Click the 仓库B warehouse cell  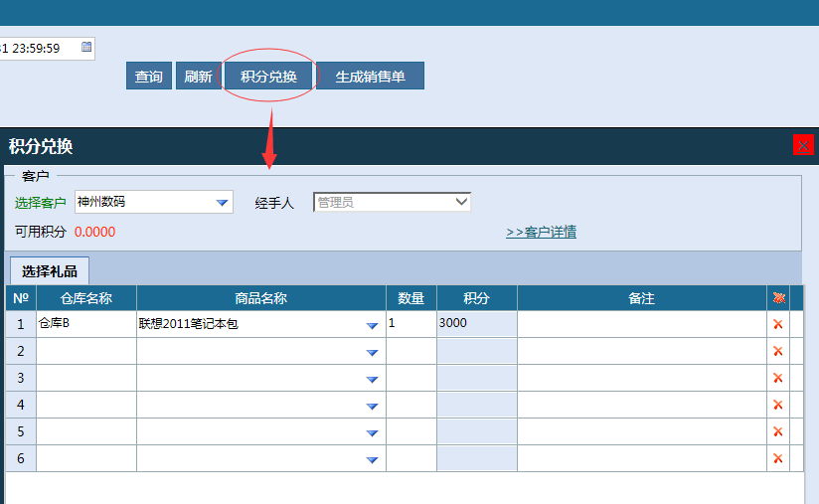pyautogui.click(x=86, y=324)
